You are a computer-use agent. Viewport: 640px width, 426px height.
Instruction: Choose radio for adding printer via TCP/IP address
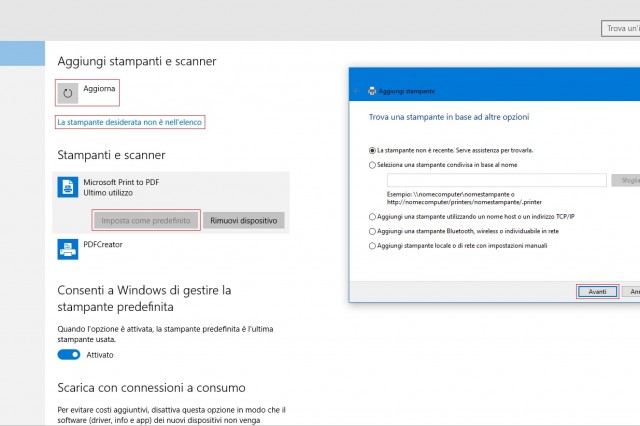[372, 217]
